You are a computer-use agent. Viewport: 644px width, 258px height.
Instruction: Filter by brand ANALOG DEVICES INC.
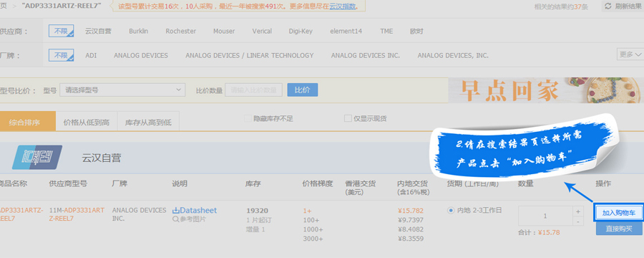(366, 55)
